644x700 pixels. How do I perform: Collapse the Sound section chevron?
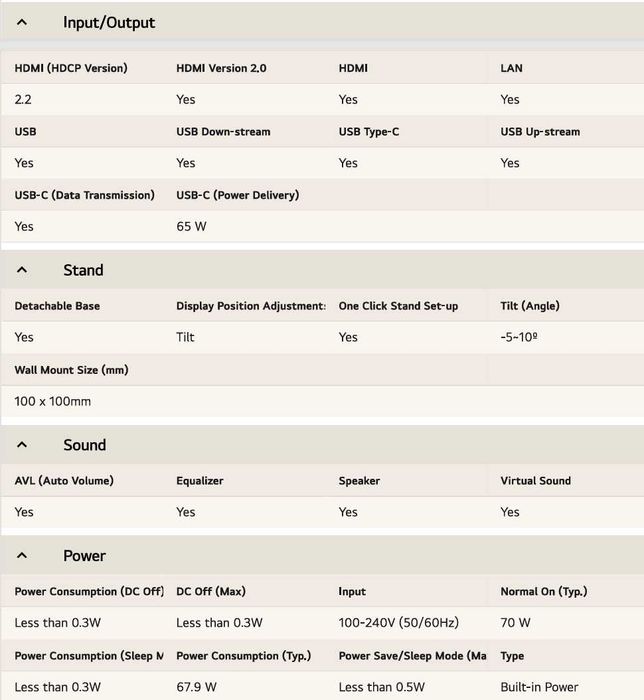point(22,445)
